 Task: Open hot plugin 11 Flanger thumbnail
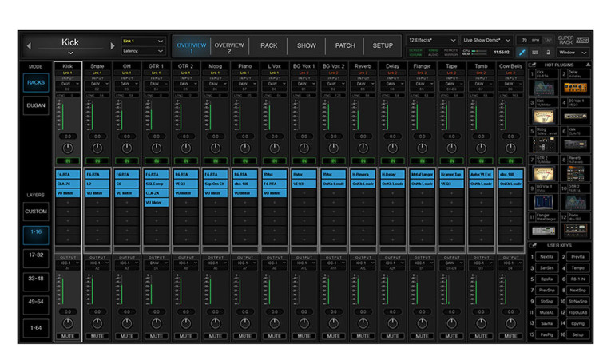(x=544, y=231)
